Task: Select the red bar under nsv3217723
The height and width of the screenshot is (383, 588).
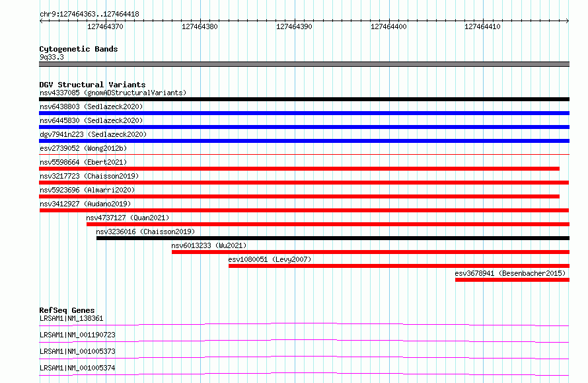Action: pyautogui.click(x=304, y=183)
